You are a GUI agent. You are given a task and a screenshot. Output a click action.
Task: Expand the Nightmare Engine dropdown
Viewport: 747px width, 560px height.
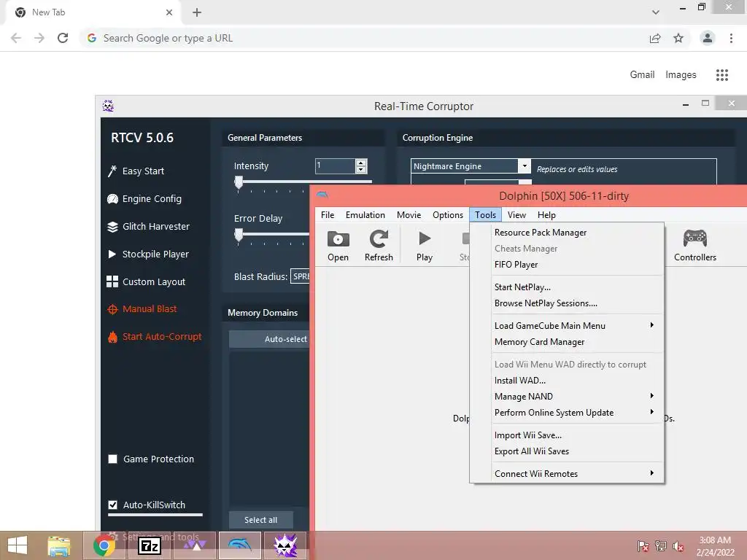[524, 166]
